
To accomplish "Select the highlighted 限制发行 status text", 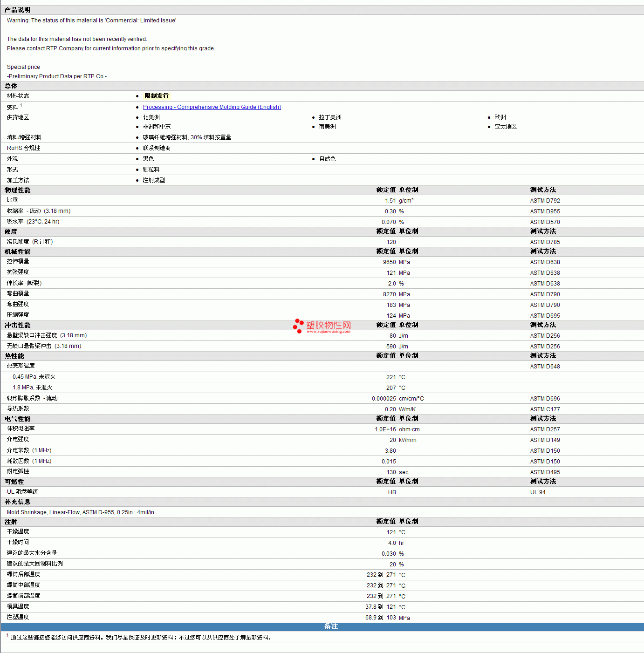I will 157,96.
